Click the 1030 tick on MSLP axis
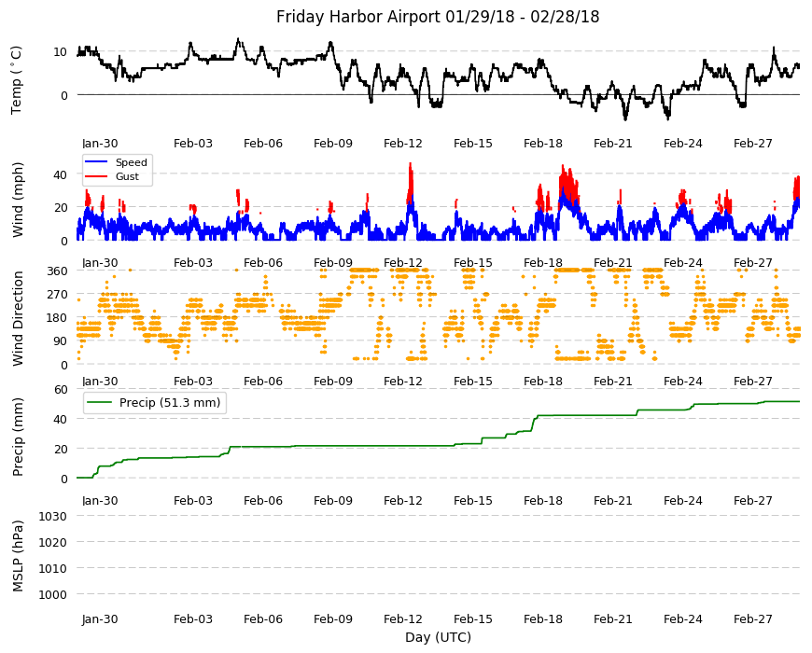812x653 pixels. [52, 517]
